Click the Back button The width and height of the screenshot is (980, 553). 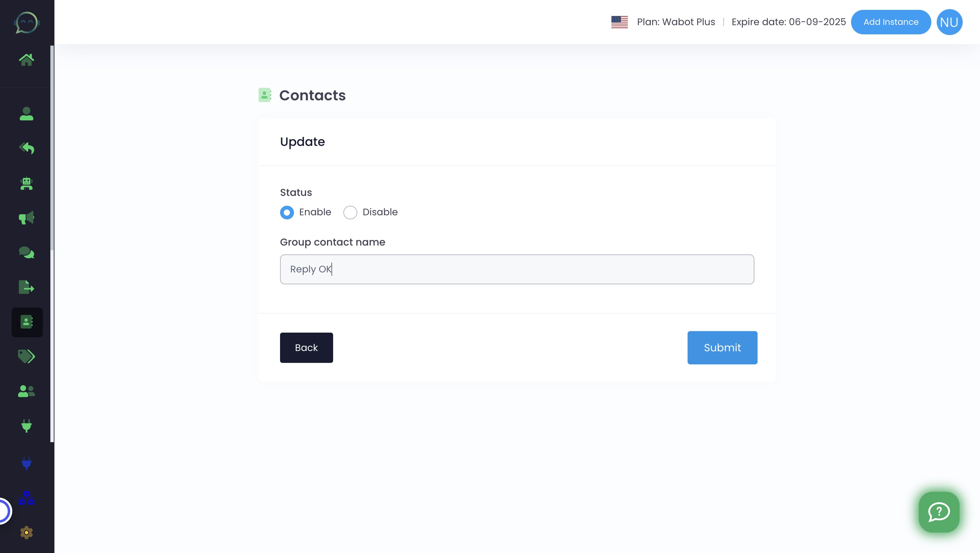click(306, 347)
